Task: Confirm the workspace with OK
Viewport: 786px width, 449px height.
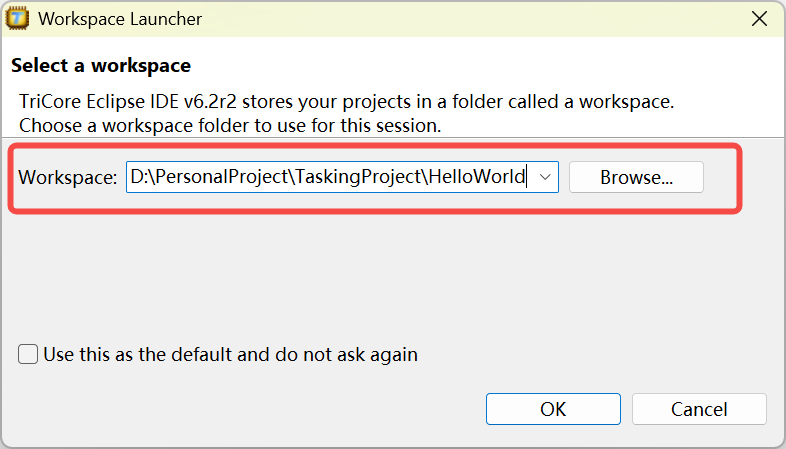Action: tap(553, 409)
